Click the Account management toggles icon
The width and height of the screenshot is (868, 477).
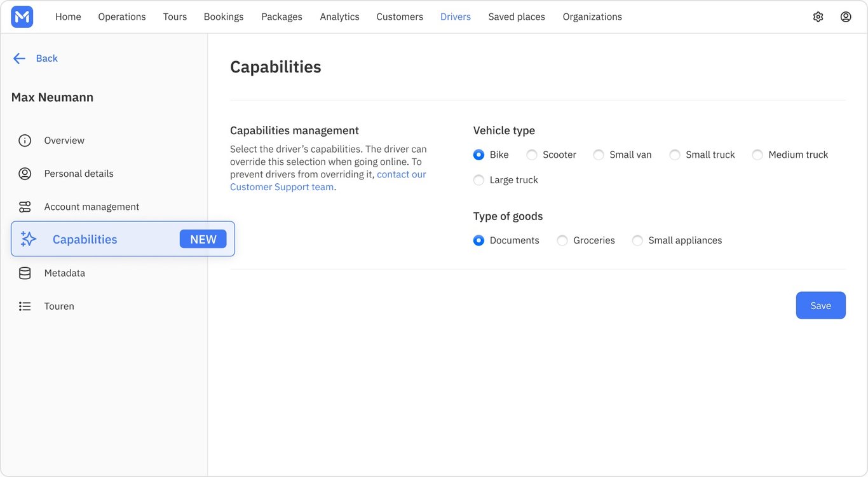[25, 207]
